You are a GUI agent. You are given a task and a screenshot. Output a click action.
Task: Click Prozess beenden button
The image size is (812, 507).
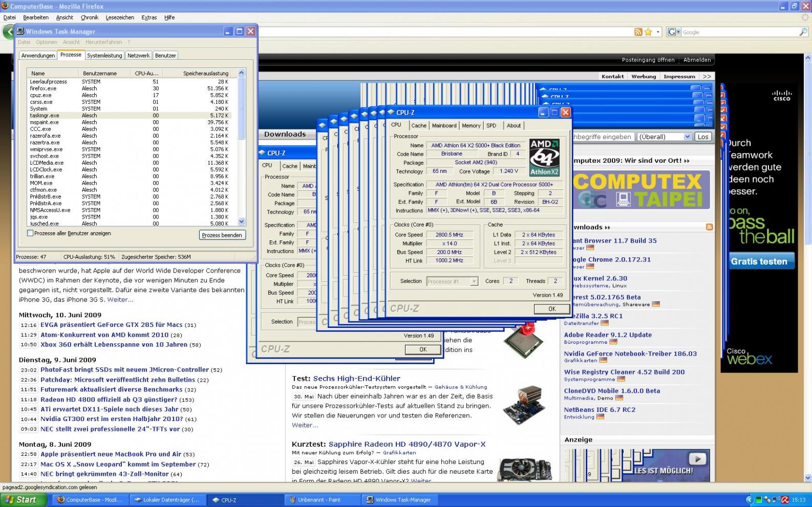pyautogui.click(x=222, y=235)
